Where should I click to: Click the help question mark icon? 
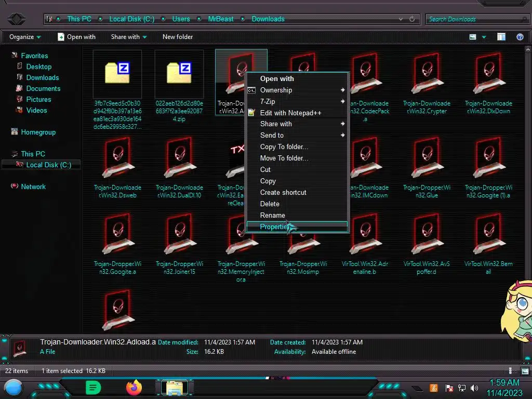520,37
